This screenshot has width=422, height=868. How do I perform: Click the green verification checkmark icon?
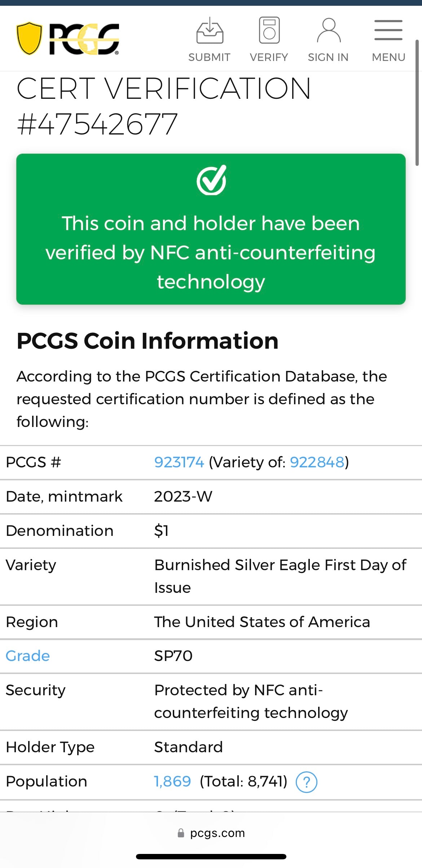[x=211, y=182]
